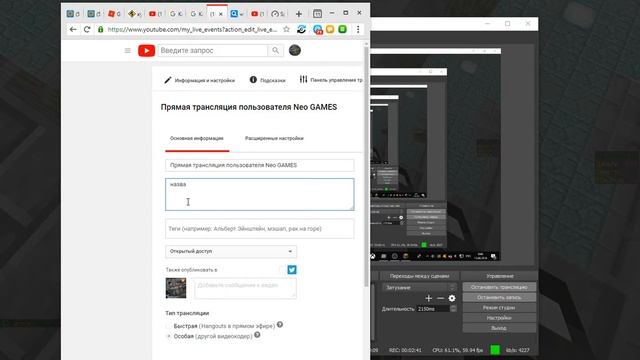
Task: Open a new browser tab with plus
Action: coord(299,14)
